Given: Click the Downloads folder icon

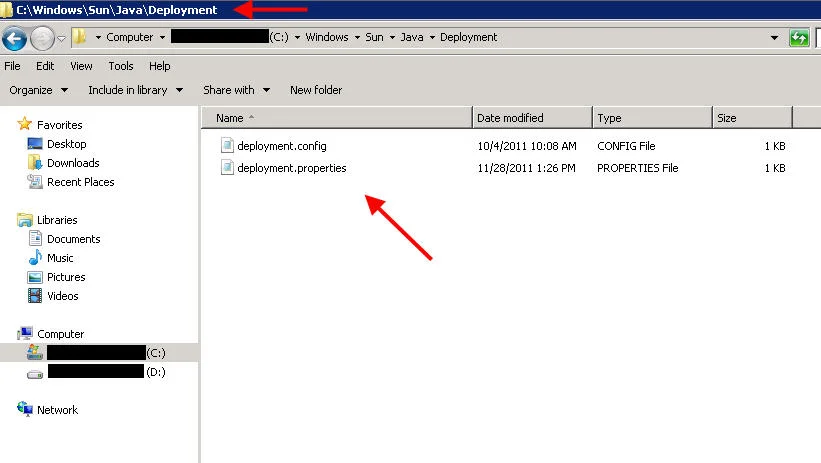Looking at the screenshot, I should pos(35,162).
